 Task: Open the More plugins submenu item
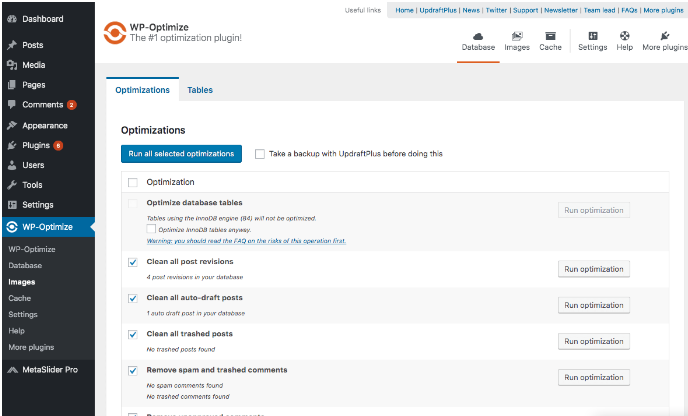(31, 347)
